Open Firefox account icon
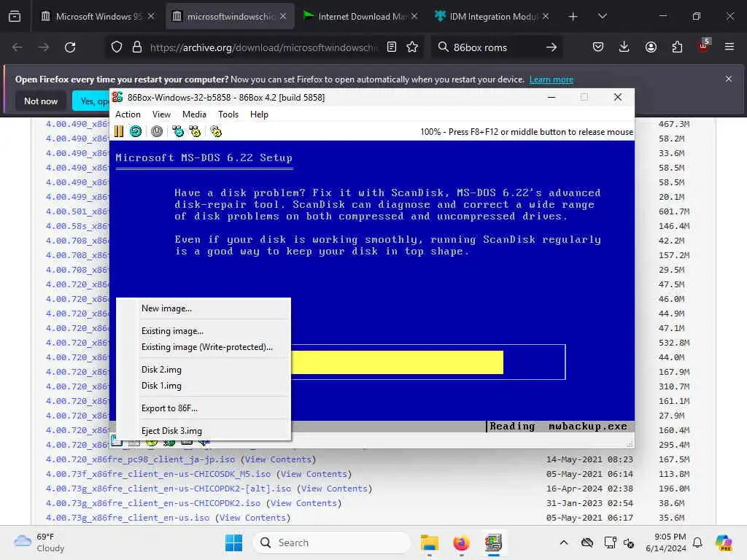747x560 pixels. [x=651, y=47]
